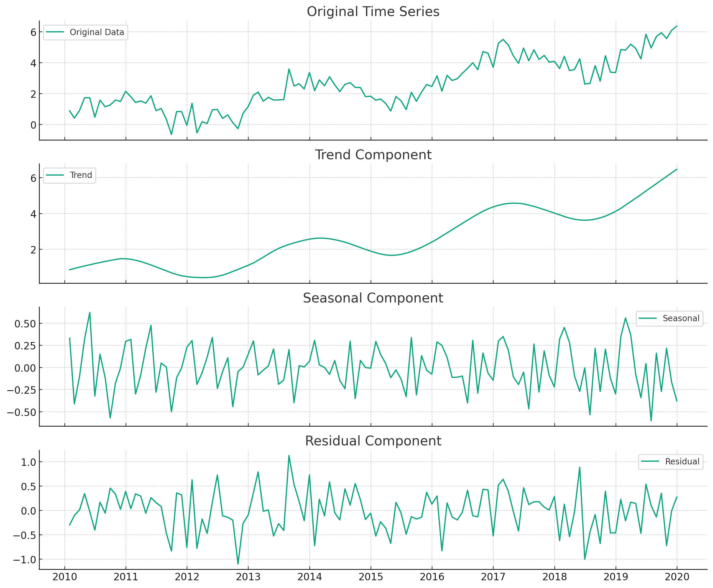Click the 2013 x-axis tick label

point(248,577)
